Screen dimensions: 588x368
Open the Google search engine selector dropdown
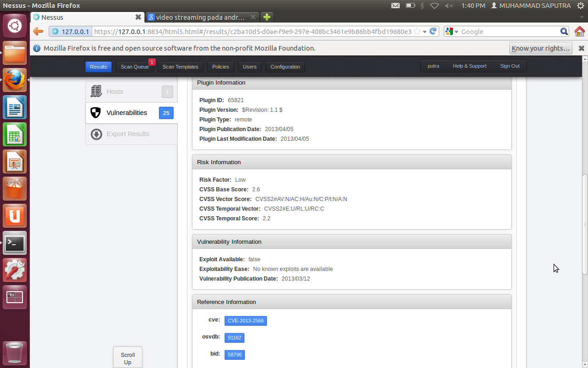(x=452, y=32)
